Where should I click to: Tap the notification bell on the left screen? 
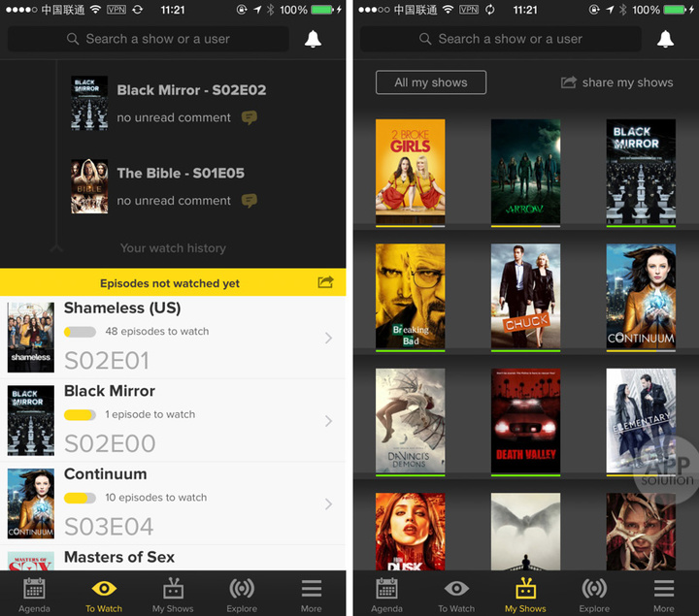pyautogui.click(x=313, y=39)
